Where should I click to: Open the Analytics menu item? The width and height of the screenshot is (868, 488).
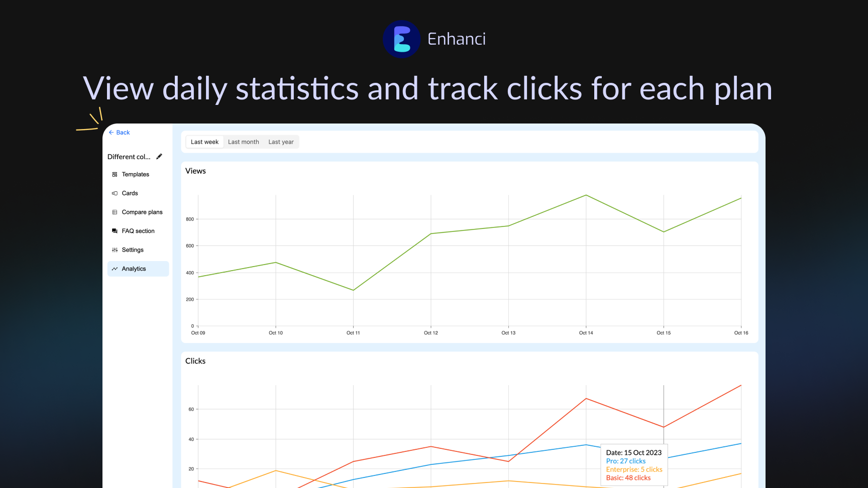pos(138,269)
